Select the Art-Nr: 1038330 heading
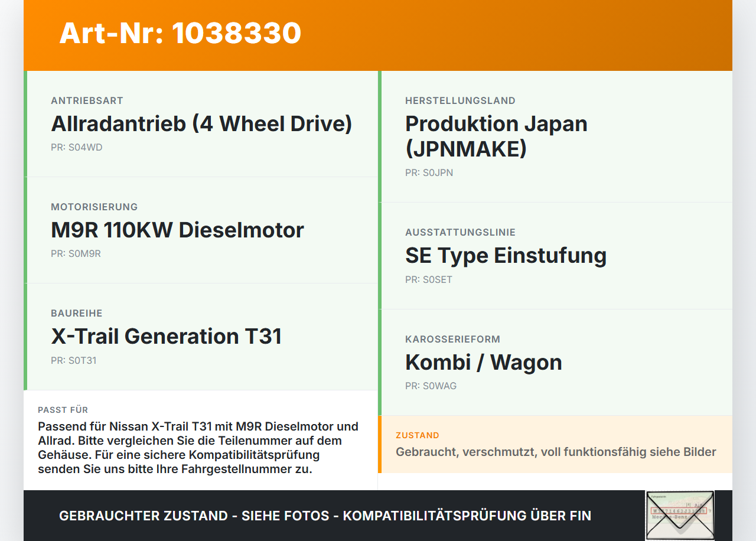 [180, 33]
